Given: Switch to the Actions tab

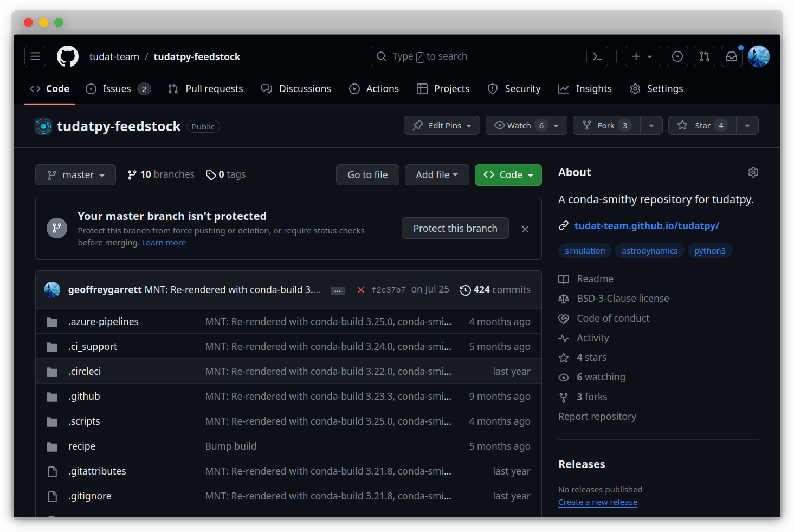Looking at the screenshot, I should click(374, 89).
